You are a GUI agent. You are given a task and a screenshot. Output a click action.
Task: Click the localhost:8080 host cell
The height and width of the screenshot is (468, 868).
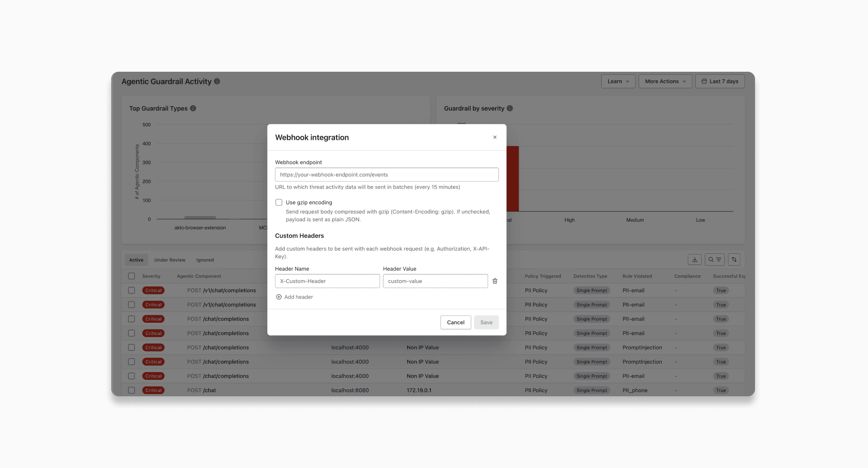coord(350,390)
